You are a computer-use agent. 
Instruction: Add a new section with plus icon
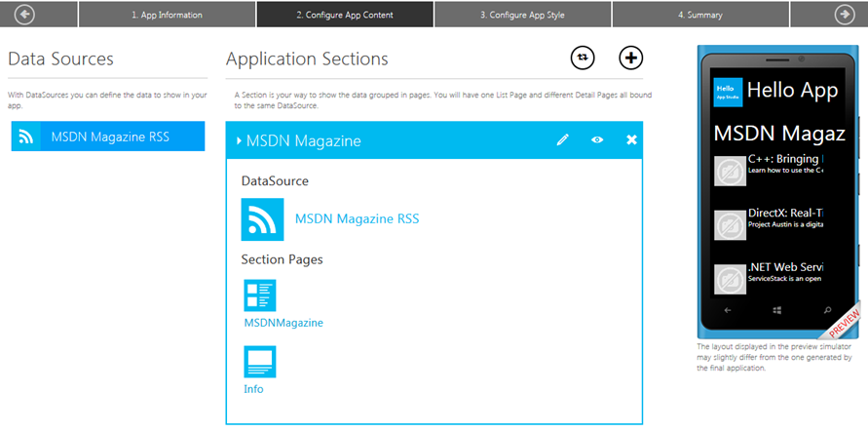(630, 58)
